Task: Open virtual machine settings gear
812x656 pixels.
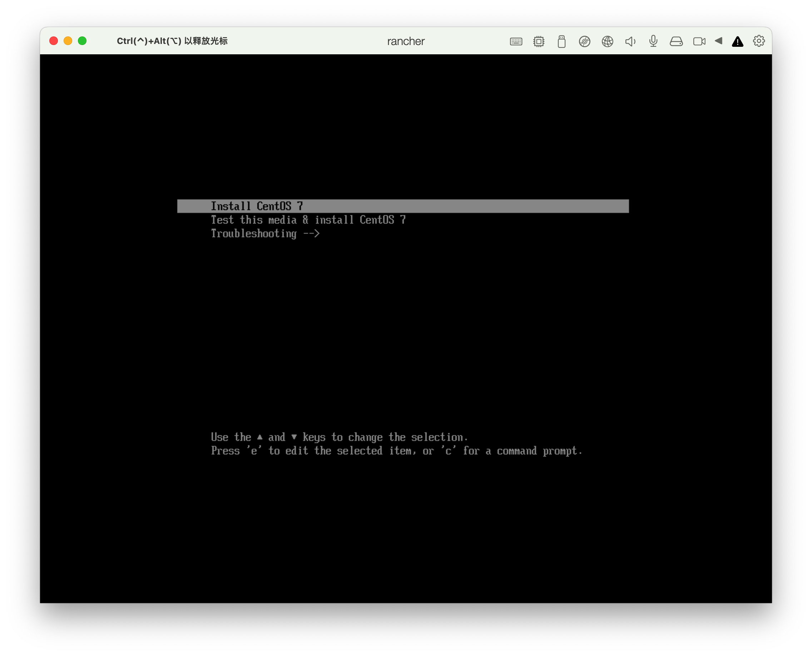Action: click(x=759, y=41)
